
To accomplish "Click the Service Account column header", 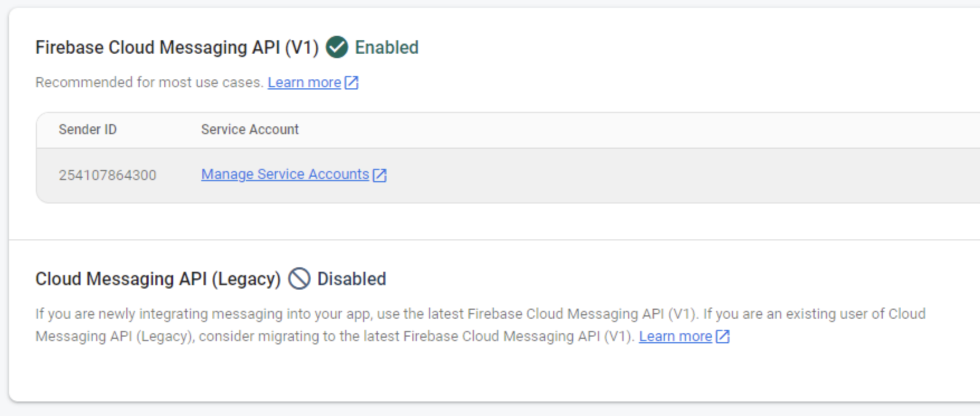I will click(x=250, y=130).
